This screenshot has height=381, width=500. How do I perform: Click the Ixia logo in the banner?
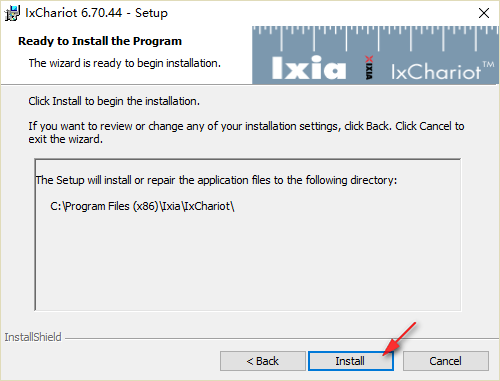309,68
